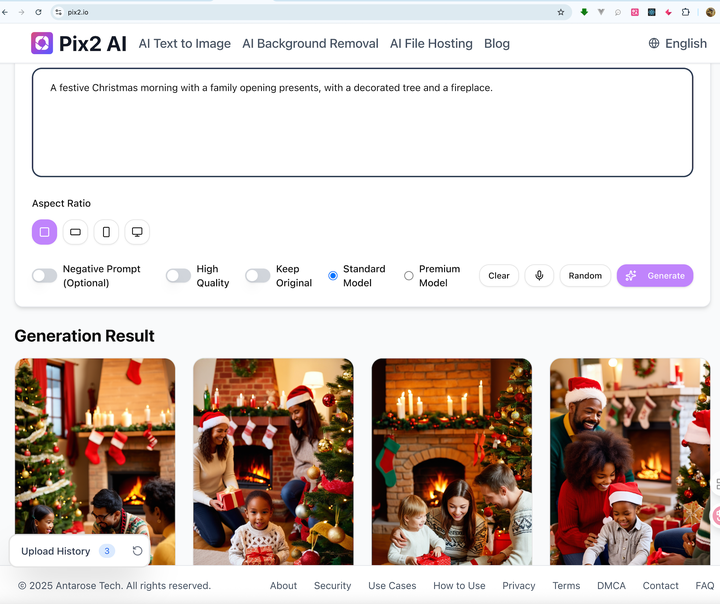The width and height of the screenshot is (720, 604).
Task: Click the Random prompt button
Action: [585, 276]
